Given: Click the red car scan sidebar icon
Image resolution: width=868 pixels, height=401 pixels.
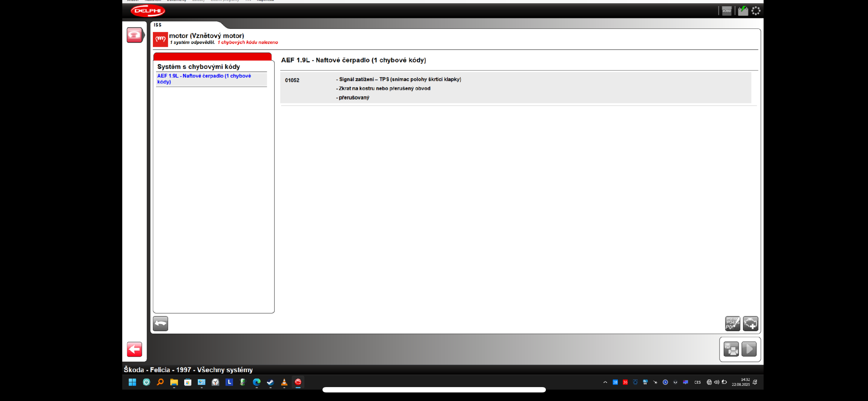Looking at the screenshot, I should tap(134, 35).
